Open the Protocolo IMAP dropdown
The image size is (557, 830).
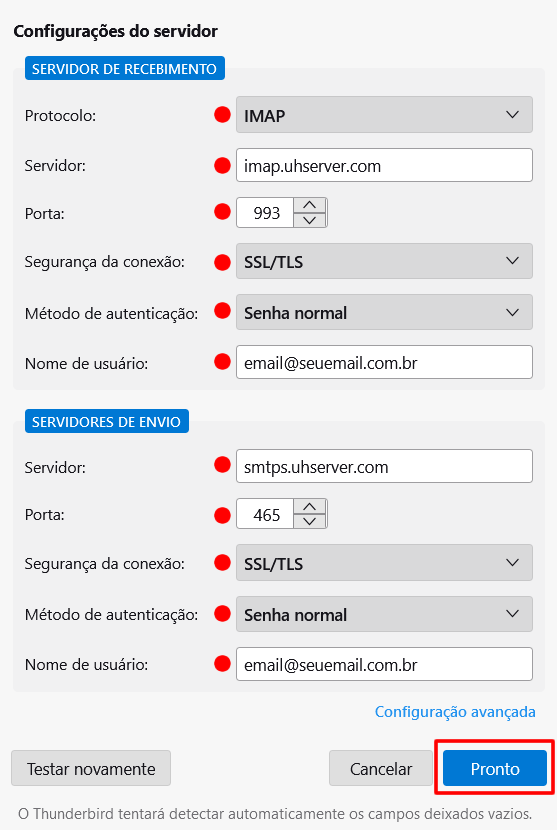click(384, 115)
